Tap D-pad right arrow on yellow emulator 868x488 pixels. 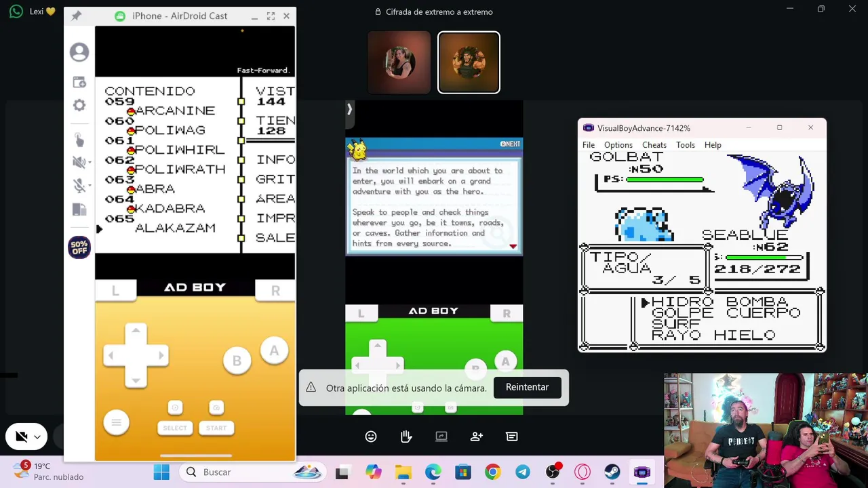[161, 355]
